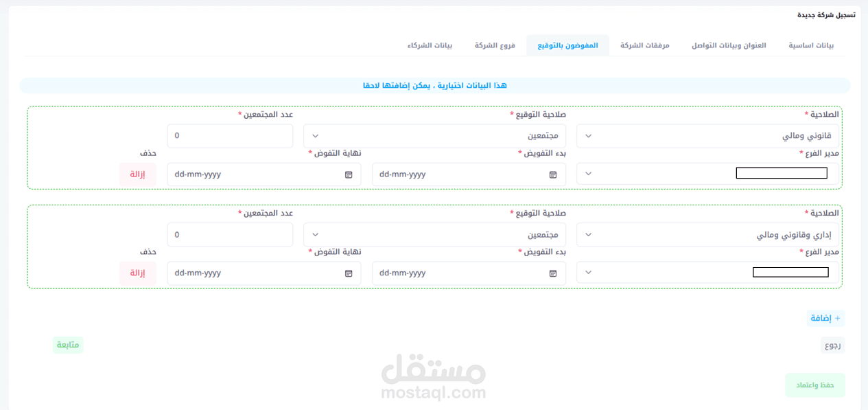
Task: Click first block's عدد المجتمعين number field
Action: [x=230, y=136]
